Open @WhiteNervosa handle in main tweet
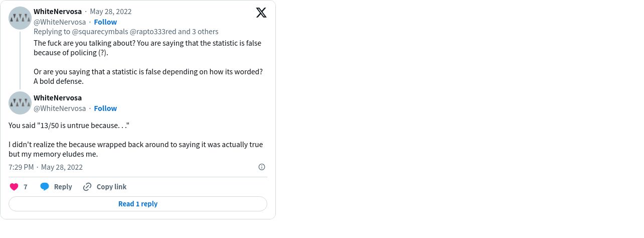This screenshot has height=238, width=644. tap(60, 108)
